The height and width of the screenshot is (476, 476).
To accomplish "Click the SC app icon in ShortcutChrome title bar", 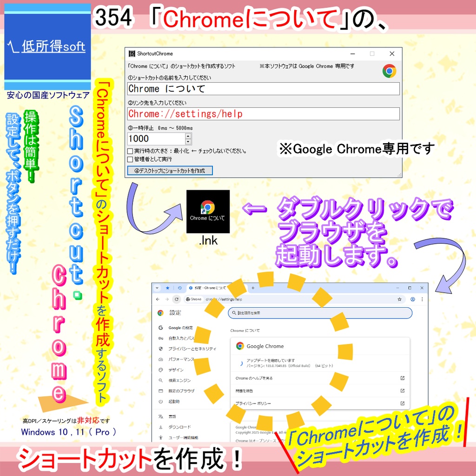I will click(132, 54).
